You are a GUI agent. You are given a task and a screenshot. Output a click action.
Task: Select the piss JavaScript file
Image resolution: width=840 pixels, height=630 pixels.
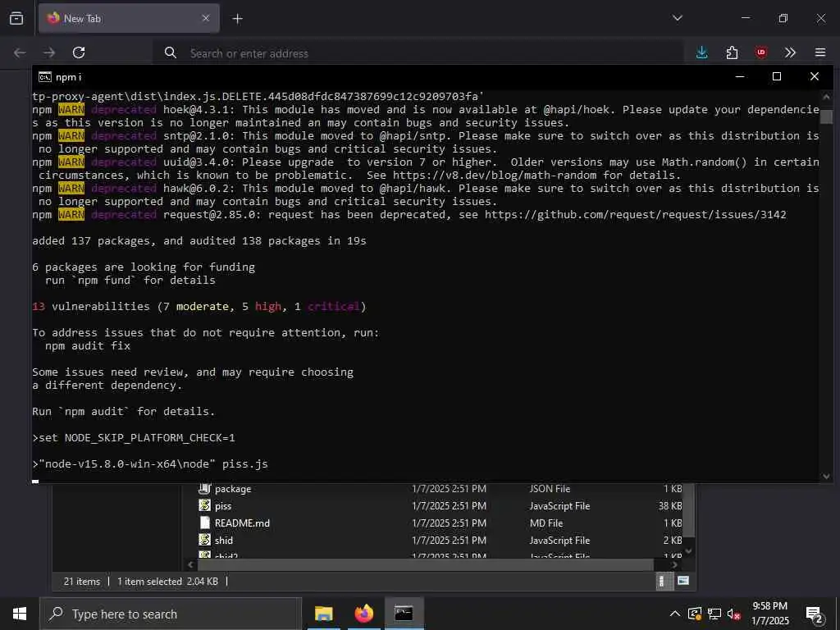tap(440, 505)
